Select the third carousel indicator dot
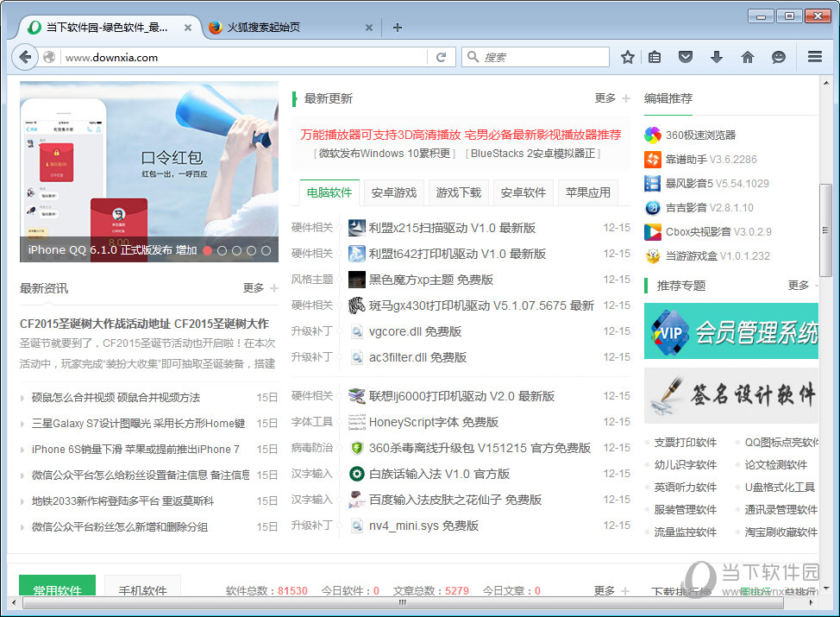Viewport: 840px width, 617px height. coord(237,251)
